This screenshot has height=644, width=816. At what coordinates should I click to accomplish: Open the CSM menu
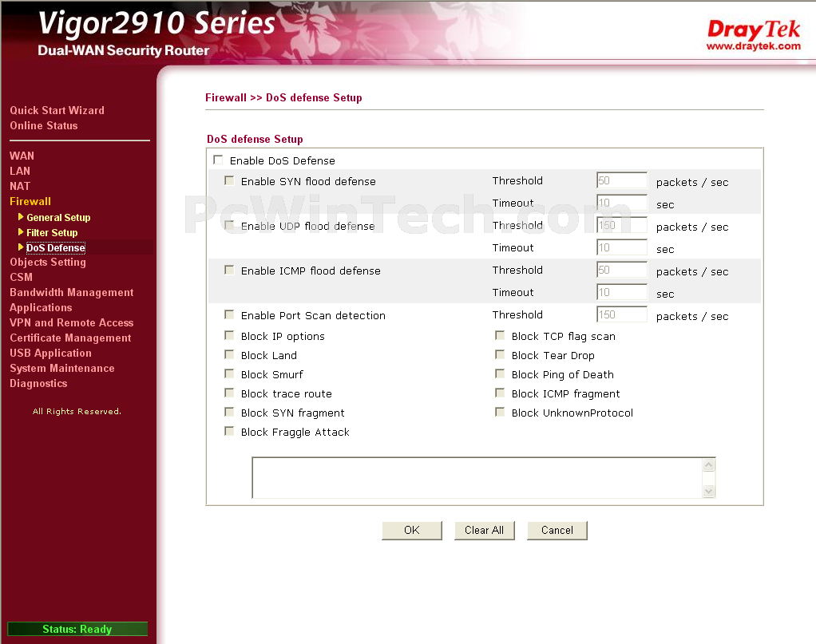pos(21,277)
